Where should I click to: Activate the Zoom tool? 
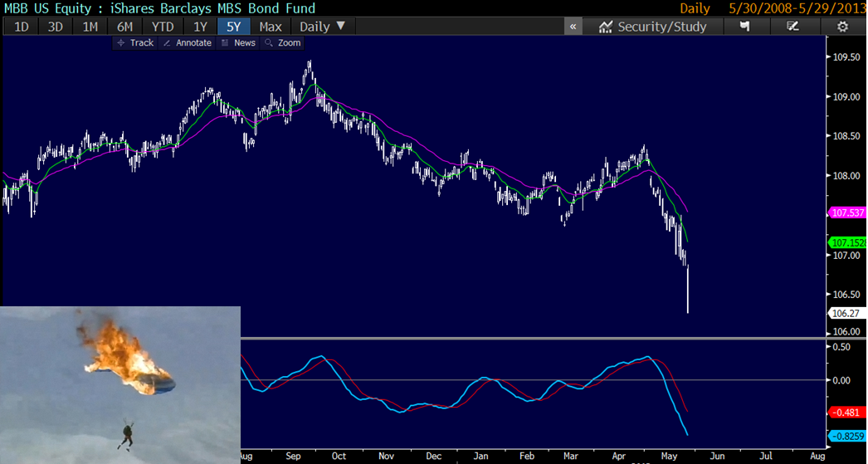pyautogui.click(x=282, y=42)
